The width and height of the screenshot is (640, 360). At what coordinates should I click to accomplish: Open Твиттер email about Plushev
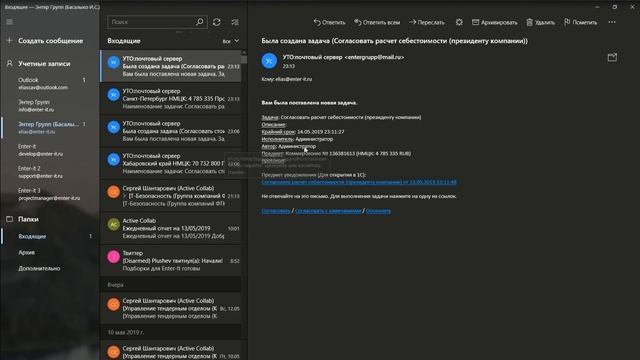171,260
